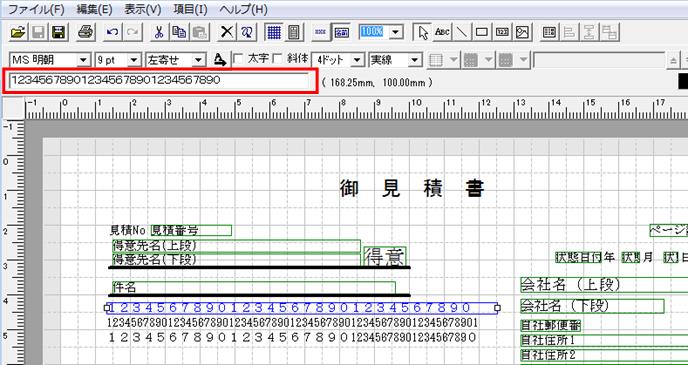The height and width of the screenshot is (365, 688).
Task: Select the 自社住所1 field
Action: coord(604,340)
